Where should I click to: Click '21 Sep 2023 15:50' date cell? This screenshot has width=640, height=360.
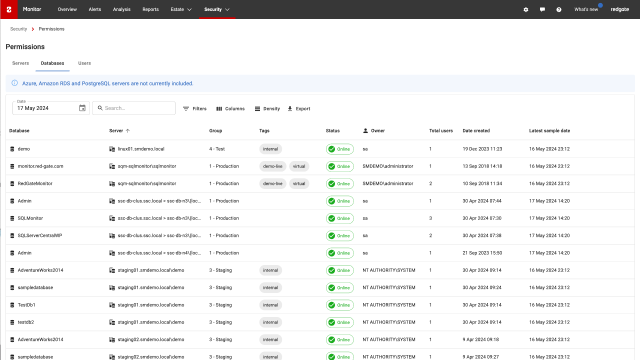(482, 253)
